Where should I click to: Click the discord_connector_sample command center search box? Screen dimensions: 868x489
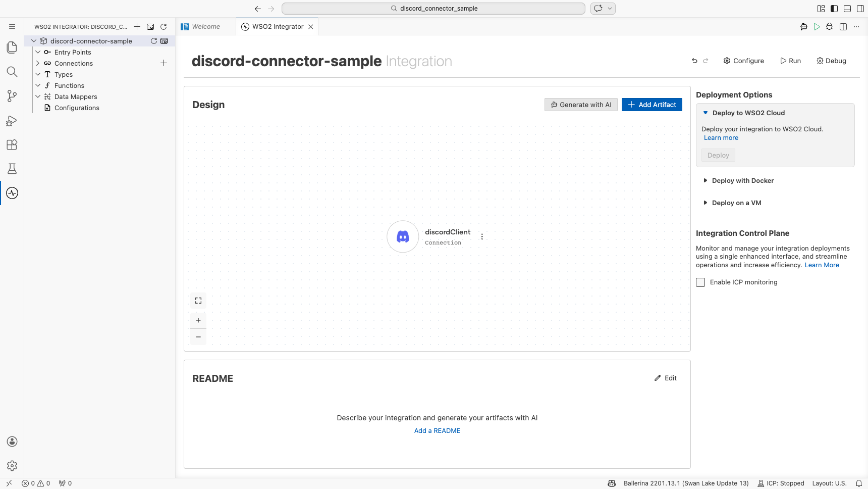coord(433,9)
